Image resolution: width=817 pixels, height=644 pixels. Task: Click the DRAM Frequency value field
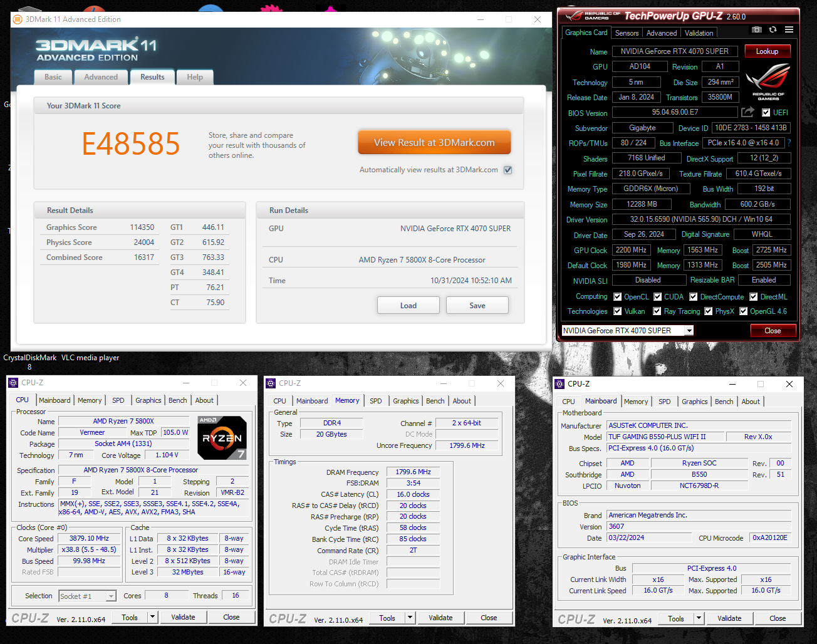(x=413, y=472)
